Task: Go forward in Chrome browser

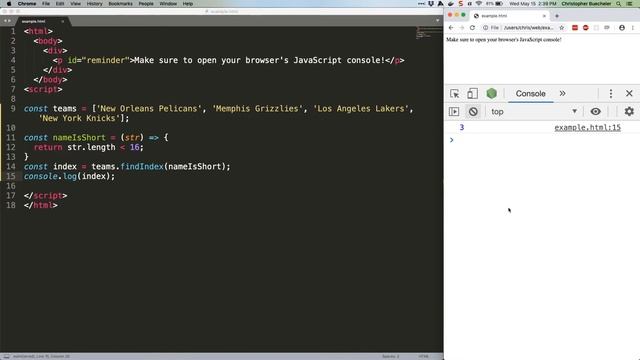Action: 462,28
